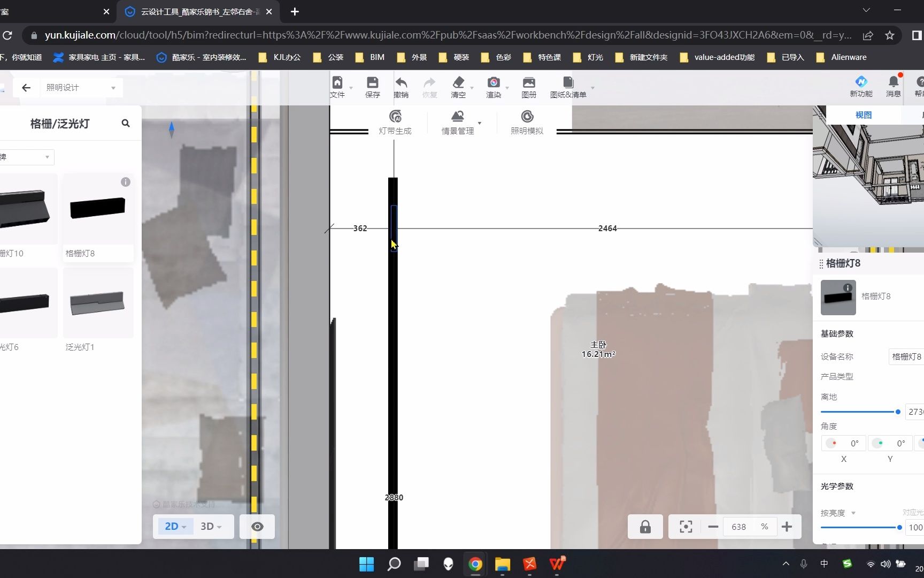This screenshot has height=578, width=924.
Task: Toggle visibility with the eye button
Action: click(x=257, y=527)
